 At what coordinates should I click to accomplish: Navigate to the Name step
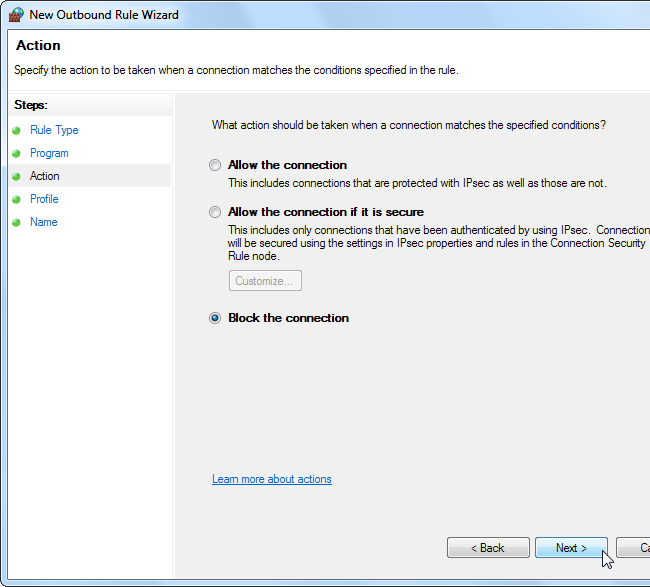point(44,222)
